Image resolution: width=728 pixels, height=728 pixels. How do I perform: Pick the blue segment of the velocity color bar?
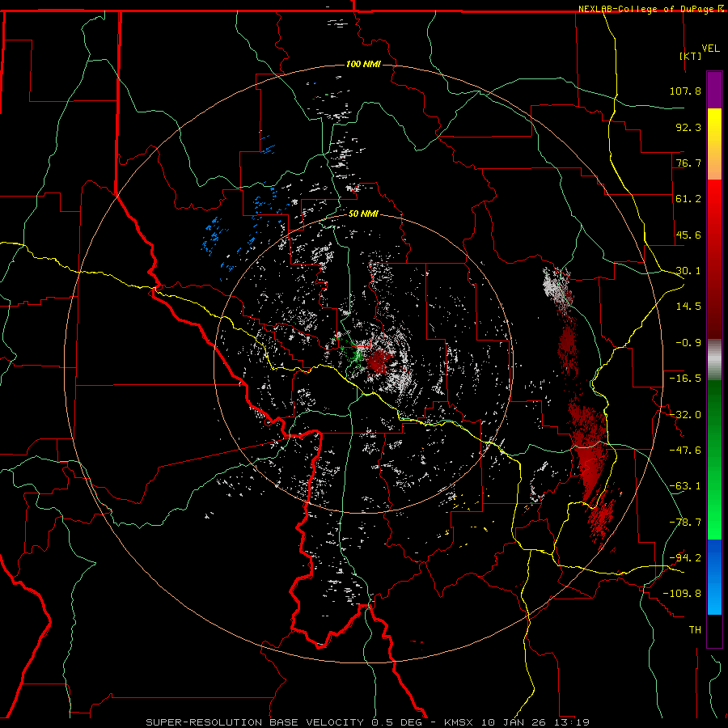[x=714, y=577]
